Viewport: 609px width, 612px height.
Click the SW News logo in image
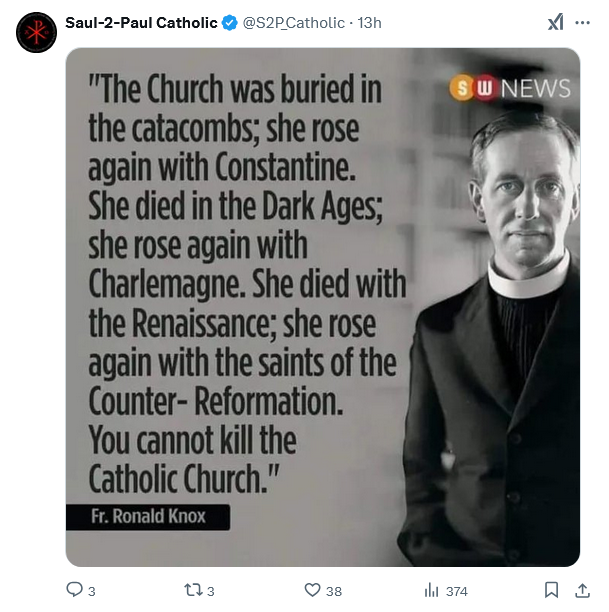pos(510,88)
